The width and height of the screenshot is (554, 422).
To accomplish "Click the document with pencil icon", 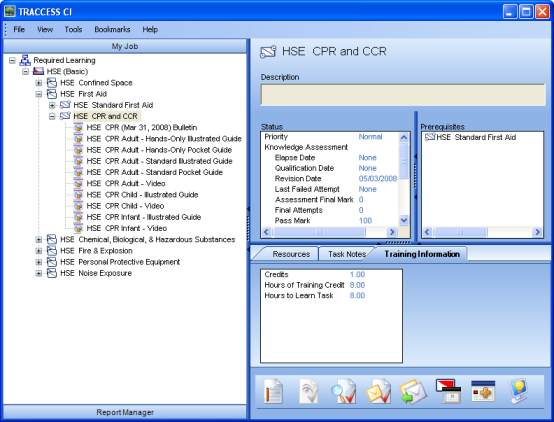I will point(273,391).
